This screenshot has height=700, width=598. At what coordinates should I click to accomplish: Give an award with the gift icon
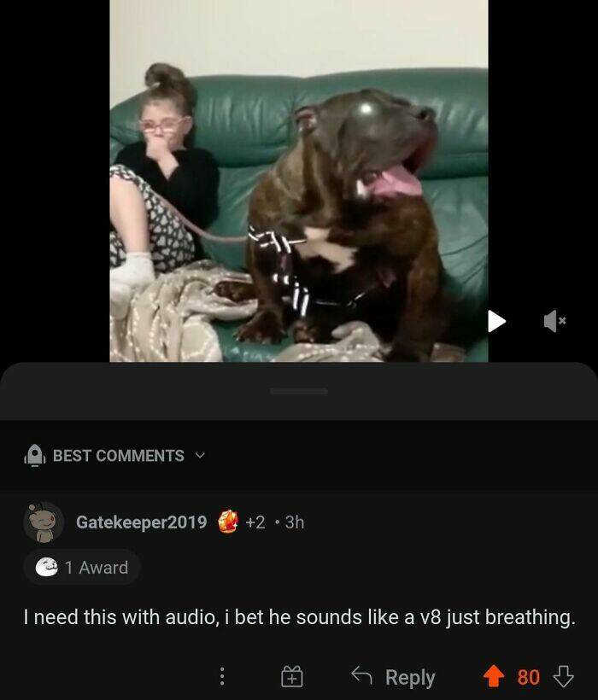[x=291, y=676]
